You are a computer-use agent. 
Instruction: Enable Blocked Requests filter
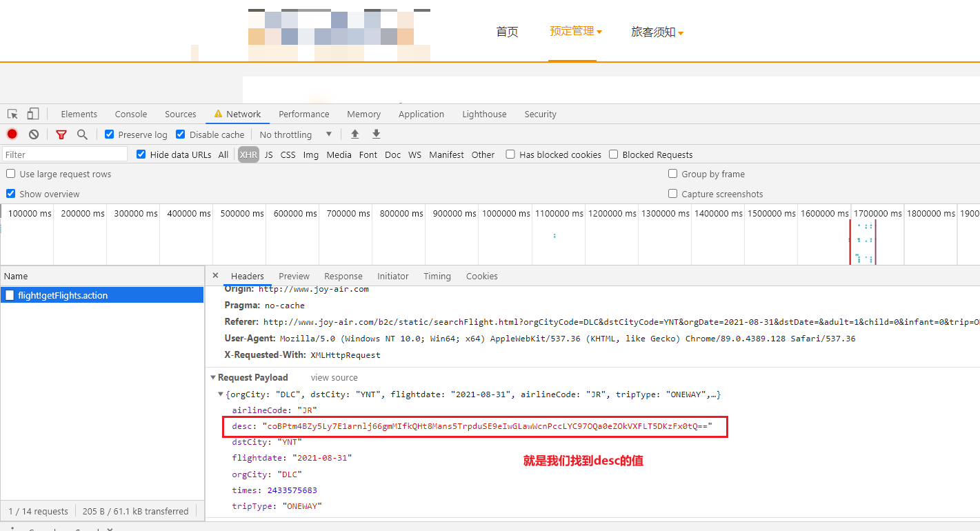tap(613, 154)
